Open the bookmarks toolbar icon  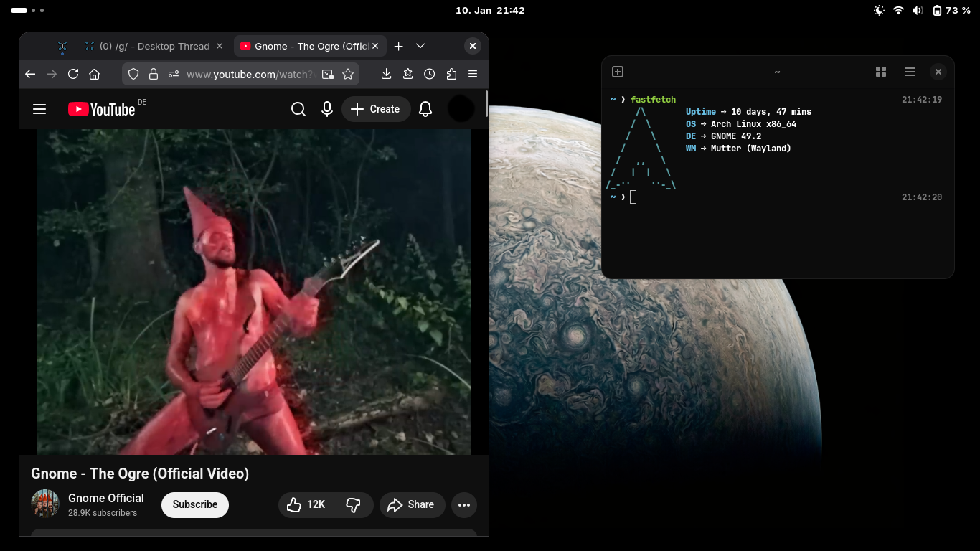[407, 74]
